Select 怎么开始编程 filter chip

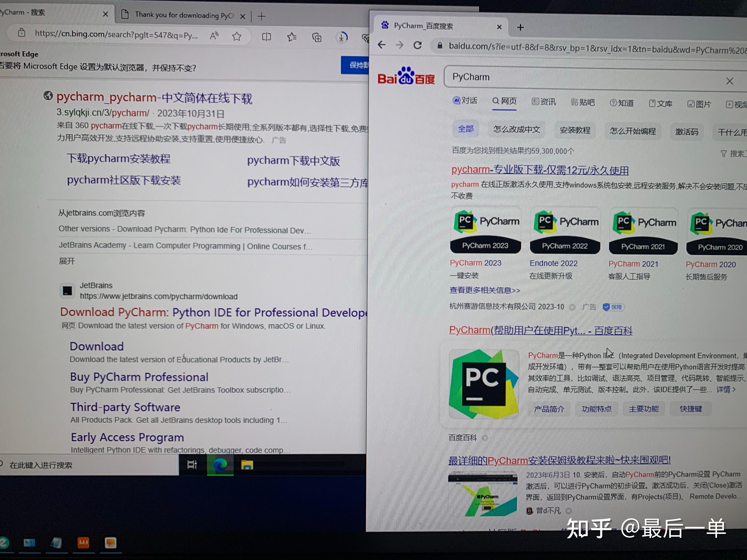coord(633,131)
